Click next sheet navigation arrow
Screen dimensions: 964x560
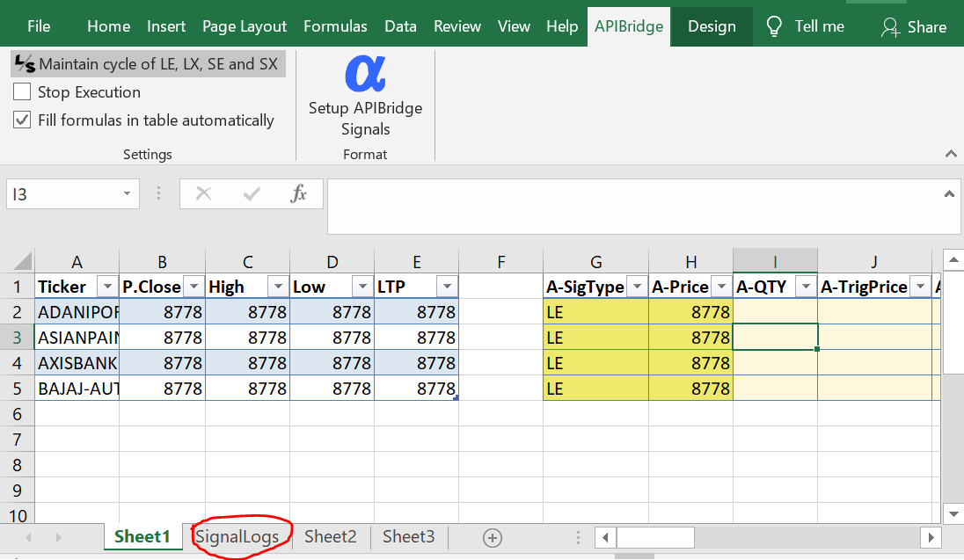[x=58, y=537]
